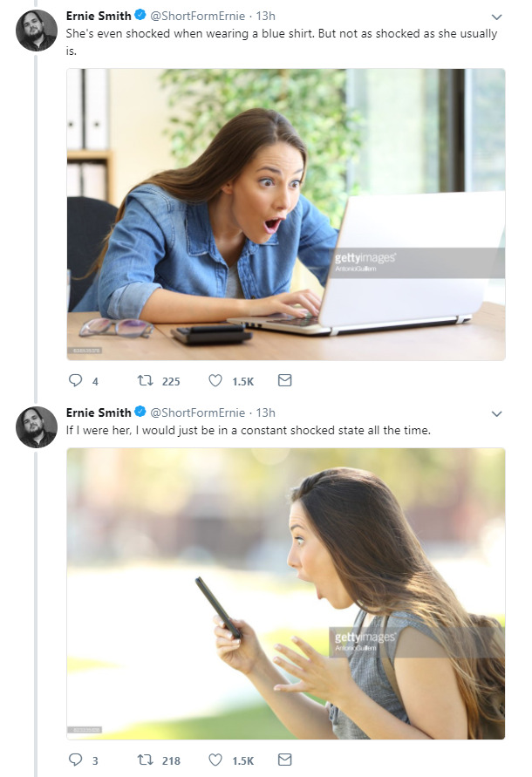
Task: Click verified badge on blue shirt tweet
Action: 140,16
